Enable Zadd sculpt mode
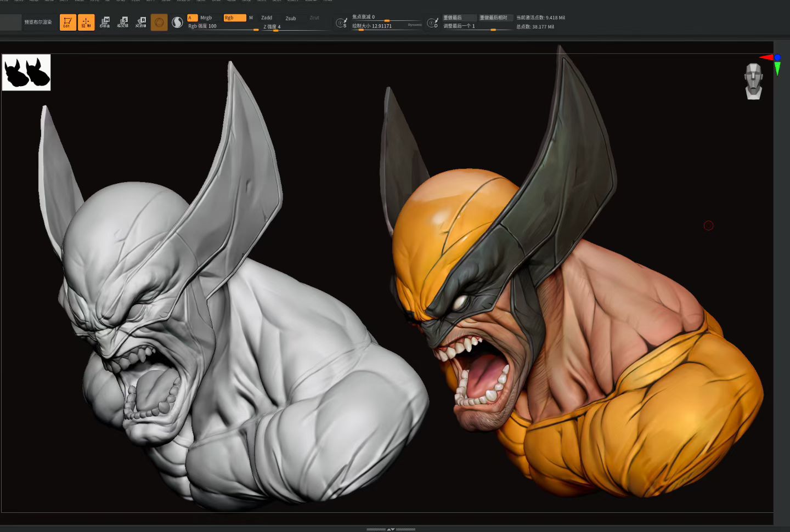This screenshot has height=532, width=790. [267, 18]
